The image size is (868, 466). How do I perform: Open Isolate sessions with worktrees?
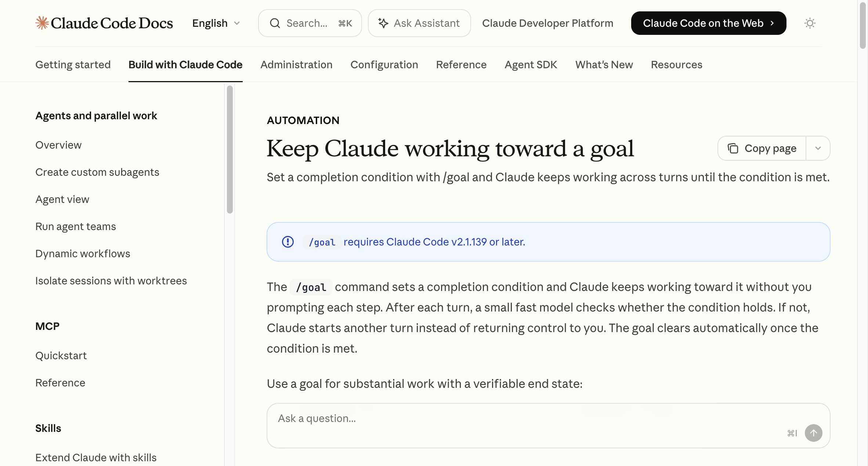pos(111,281)
